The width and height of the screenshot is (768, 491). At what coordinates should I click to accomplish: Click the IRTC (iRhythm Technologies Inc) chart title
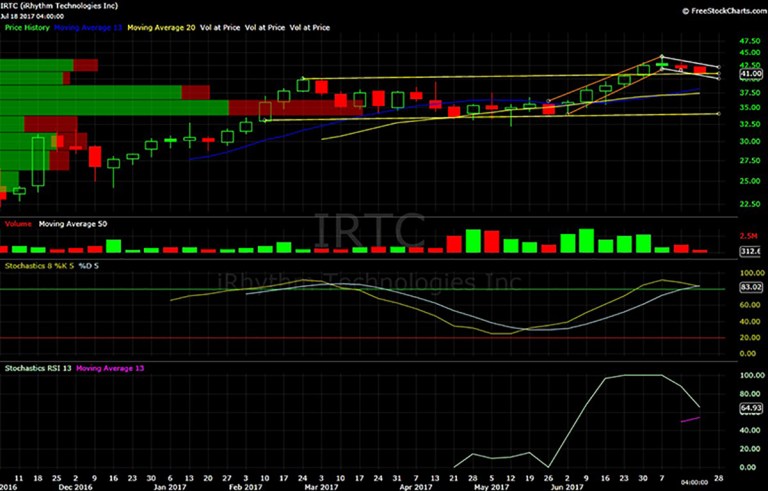coord(59,6)
